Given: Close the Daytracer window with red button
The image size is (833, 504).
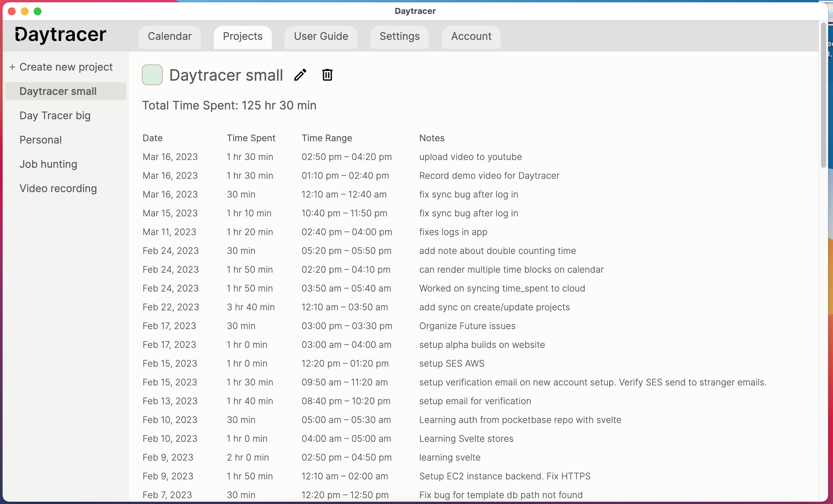Looking at the screenshot, I should point(12,11).
